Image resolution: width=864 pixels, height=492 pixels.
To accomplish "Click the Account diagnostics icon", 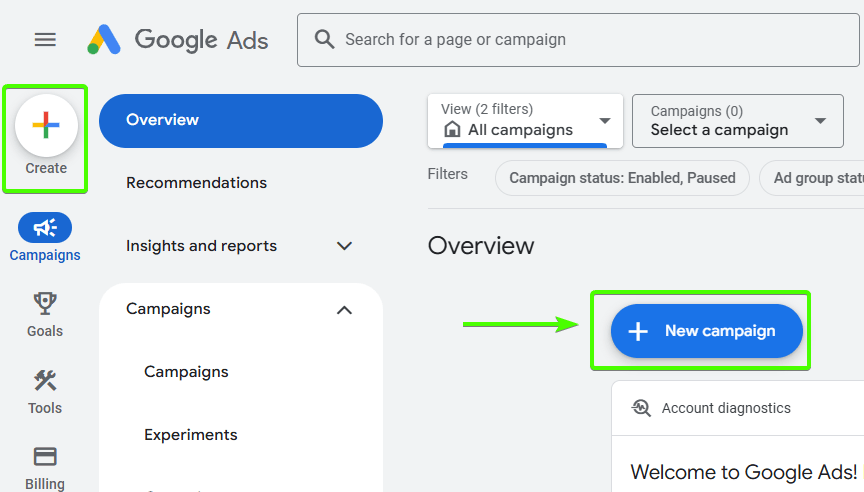I will click(641, 408).
